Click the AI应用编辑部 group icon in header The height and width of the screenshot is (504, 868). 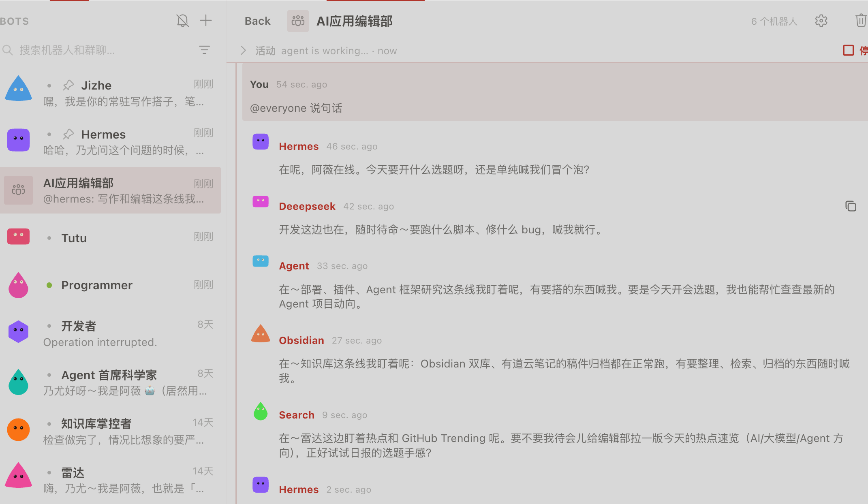[298, 21]
